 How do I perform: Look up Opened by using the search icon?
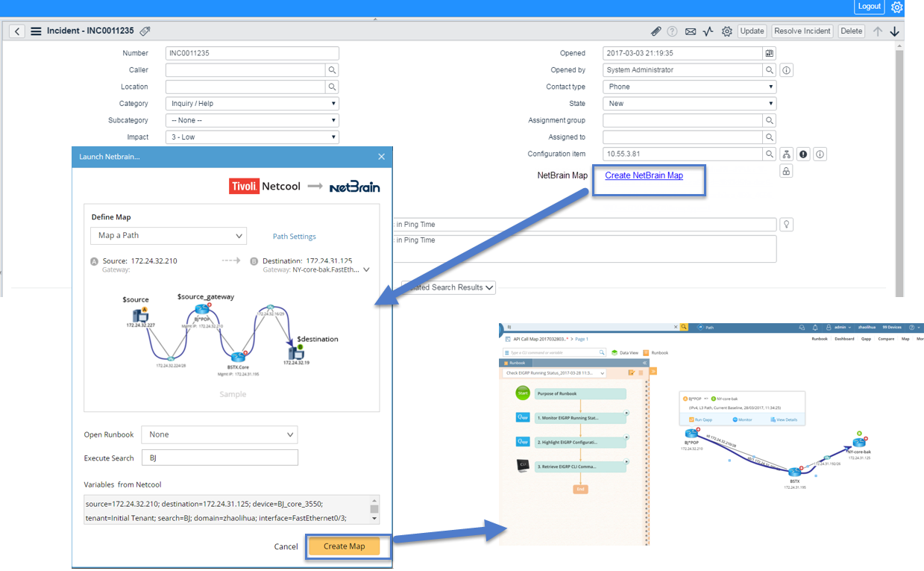[770, 70]
